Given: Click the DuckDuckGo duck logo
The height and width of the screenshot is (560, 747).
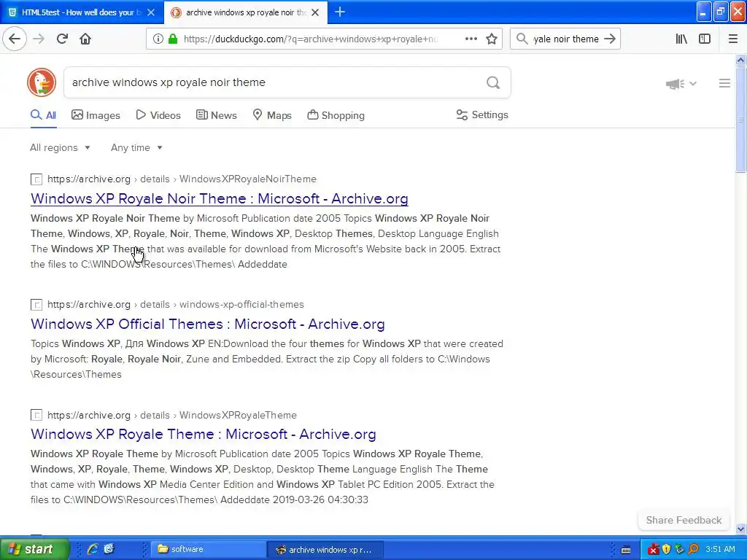Looking at the screenshot, I should [x=42, y=82].
